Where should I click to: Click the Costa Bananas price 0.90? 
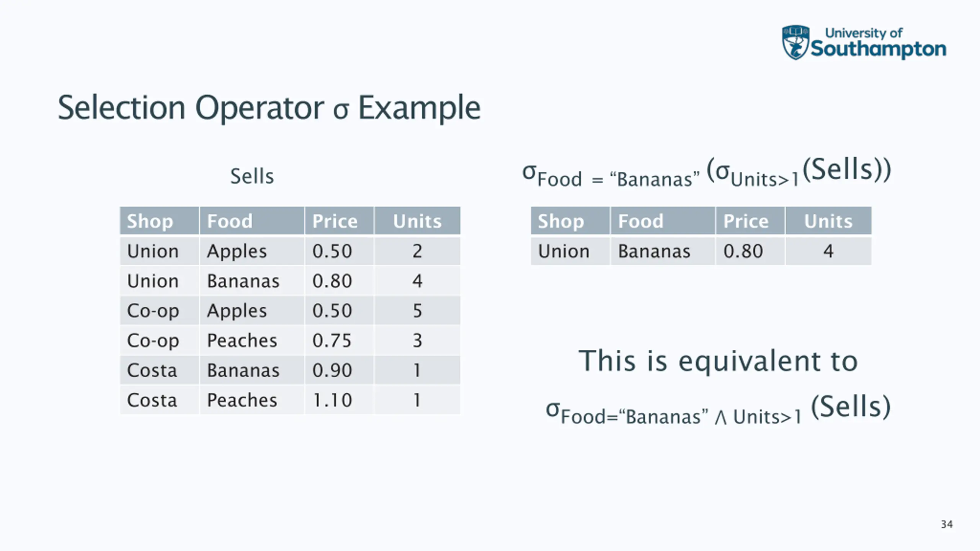(x=332, y=370)
